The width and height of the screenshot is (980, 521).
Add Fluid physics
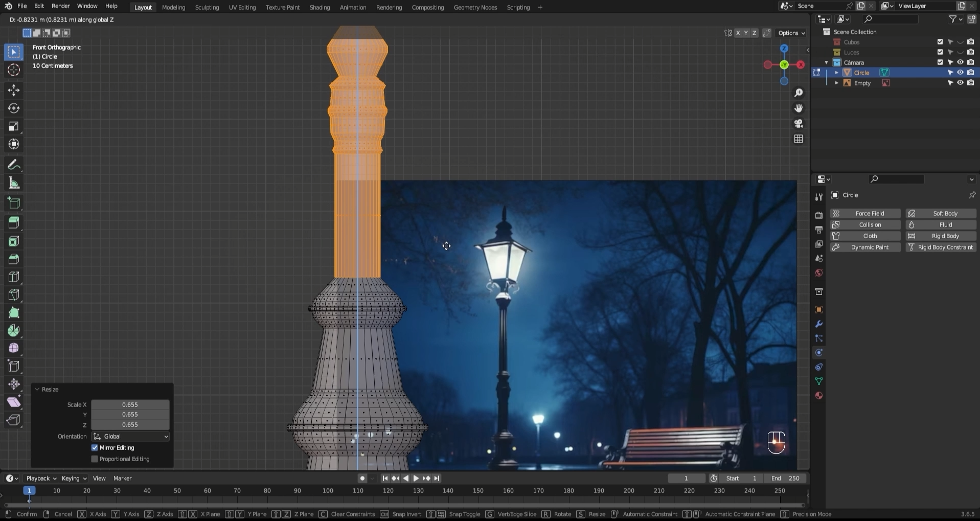pos(941,225)
